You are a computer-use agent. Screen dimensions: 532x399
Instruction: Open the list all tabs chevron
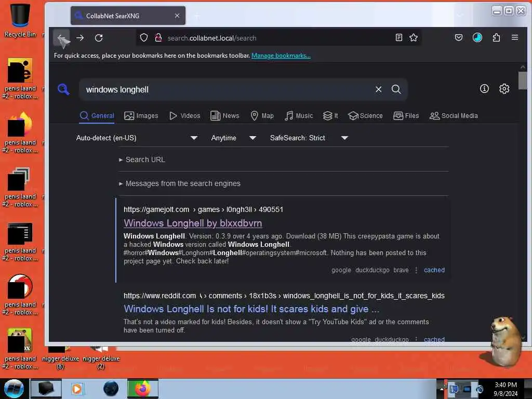[x=460, y=15]
